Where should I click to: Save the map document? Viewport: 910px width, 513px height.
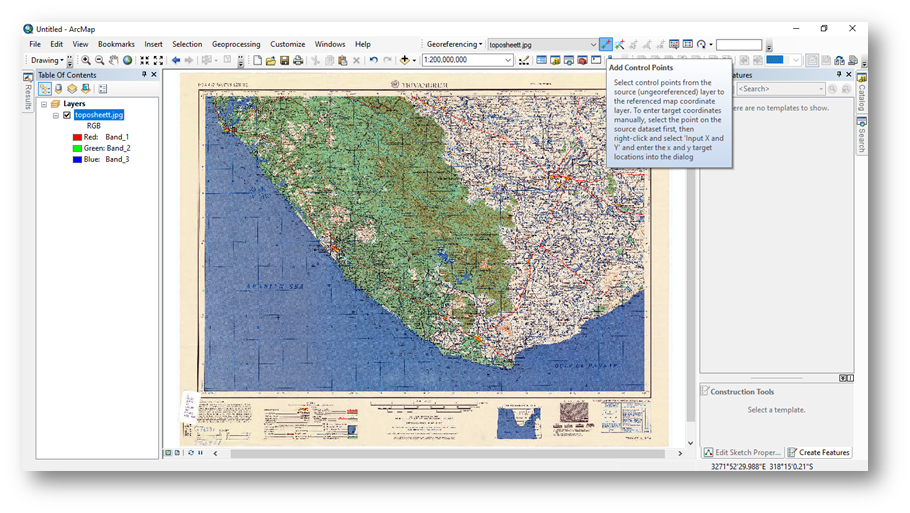pyautogui.click(x=284, y=60)
